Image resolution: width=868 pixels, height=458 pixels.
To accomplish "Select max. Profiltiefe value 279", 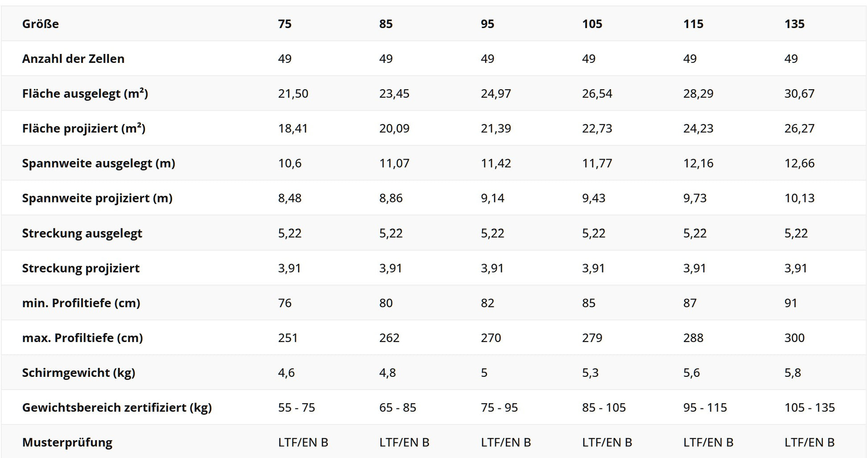I will click(x=592, y=338).
